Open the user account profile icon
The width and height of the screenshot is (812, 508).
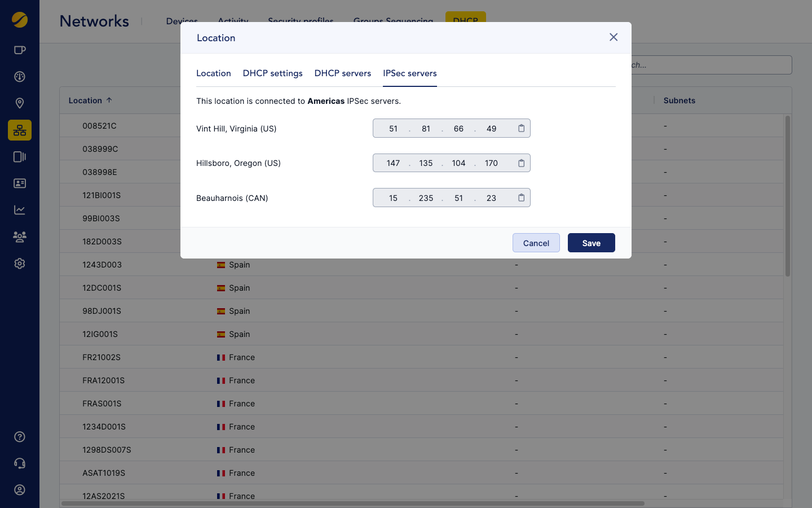coord(20,490)
